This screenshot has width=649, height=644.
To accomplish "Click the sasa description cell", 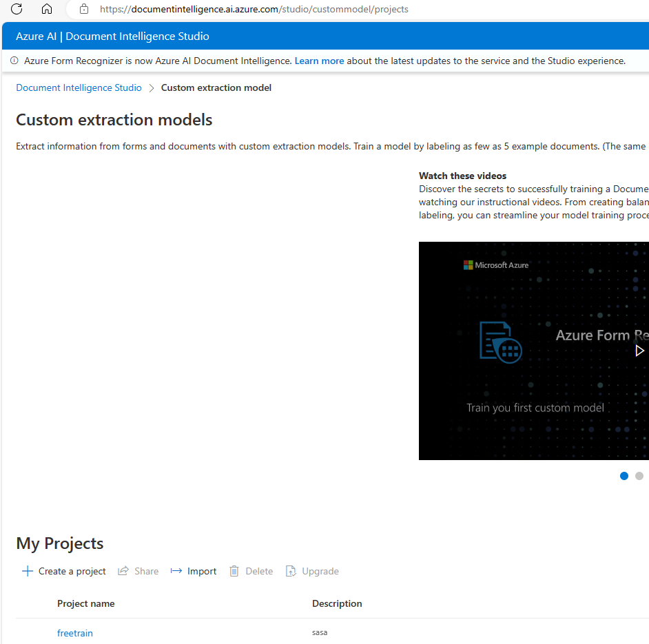I will pyautogui.click(x=320, y=632).
